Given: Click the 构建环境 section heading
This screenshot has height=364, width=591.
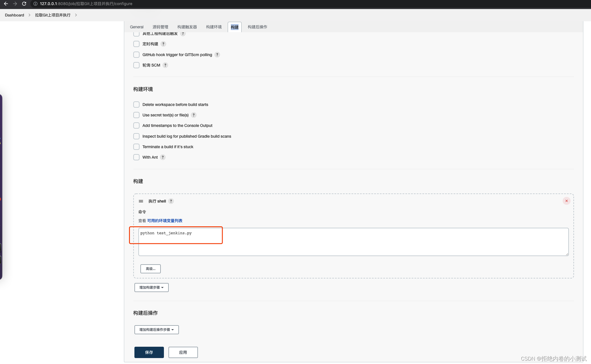Looking at the screenshot, I should coord(143,89).
